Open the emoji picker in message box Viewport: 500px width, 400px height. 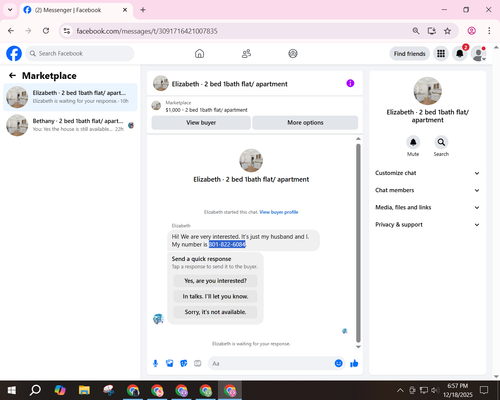coord(338,363)
